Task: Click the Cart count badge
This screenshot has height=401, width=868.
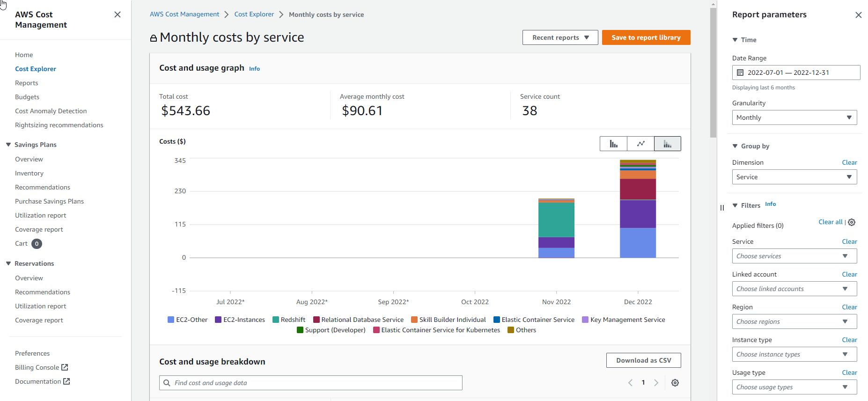Action: pos(37,244)
